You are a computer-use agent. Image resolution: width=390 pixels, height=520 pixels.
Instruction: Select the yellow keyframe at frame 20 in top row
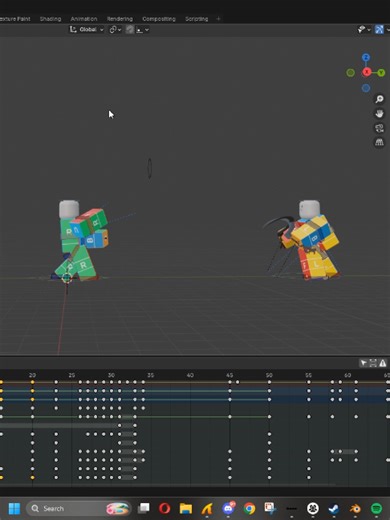point(32,382)
